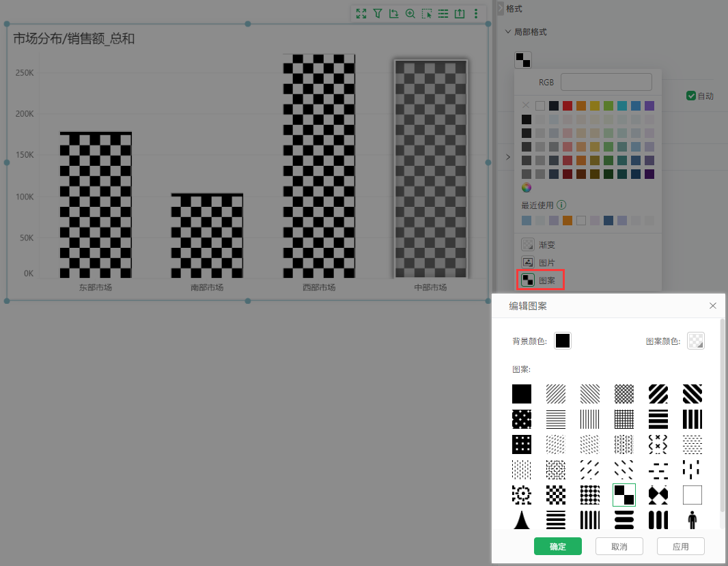This screenshot has height=566, width=728.
Task: Select the thin vertical lines pattern
Action: (x=589, y=419)
